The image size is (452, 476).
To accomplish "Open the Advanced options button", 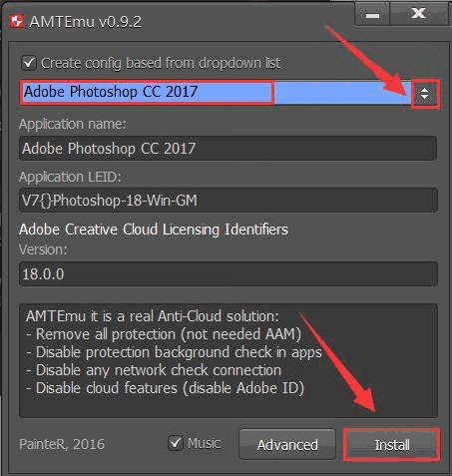I will coord(287,445).
